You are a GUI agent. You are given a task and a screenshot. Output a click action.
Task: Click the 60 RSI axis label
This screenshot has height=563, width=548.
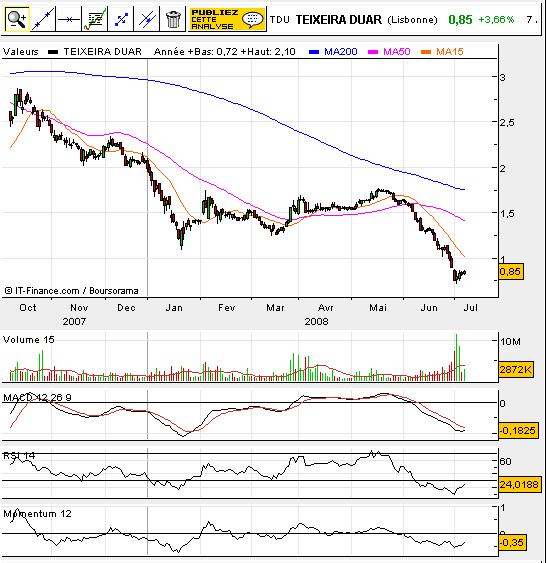pos(505,461)
